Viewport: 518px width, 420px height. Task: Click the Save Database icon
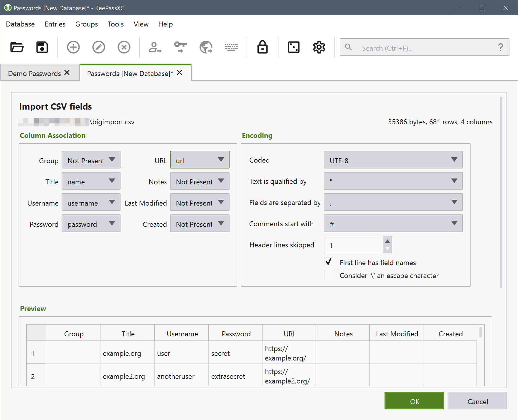(x=42, y=47)
